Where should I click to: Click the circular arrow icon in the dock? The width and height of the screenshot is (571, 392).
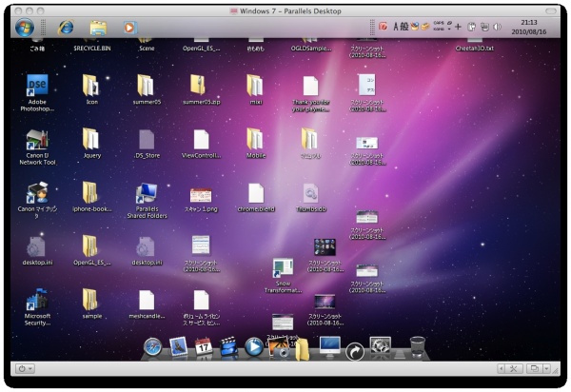[x=355, y=351]
